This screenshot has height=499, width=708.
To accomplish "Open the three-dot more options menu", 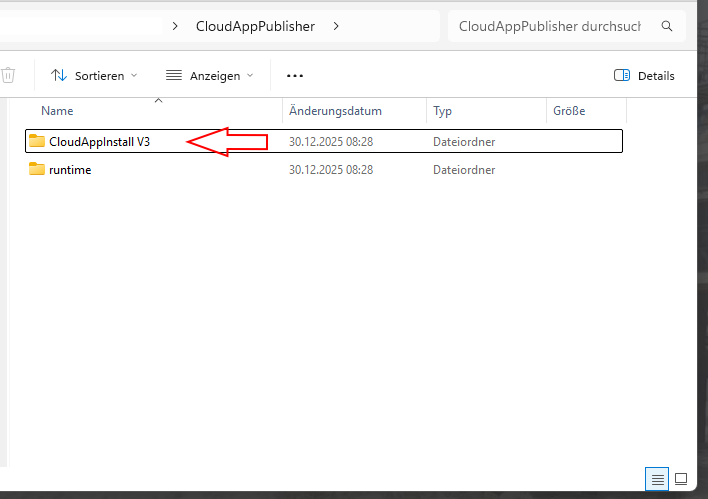I will tap(294, 75).
